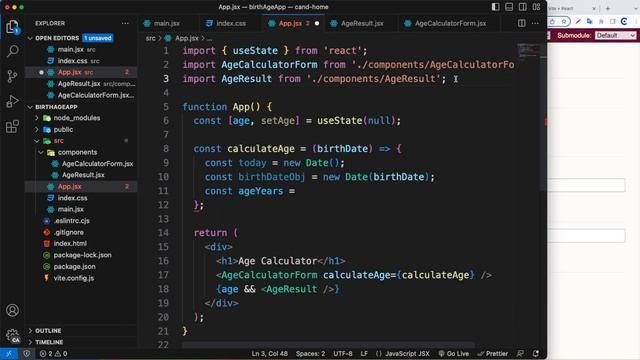Click the Explorer more actions ellipsis
Viewport: 640px width, 360px height.
pos(125,24)
